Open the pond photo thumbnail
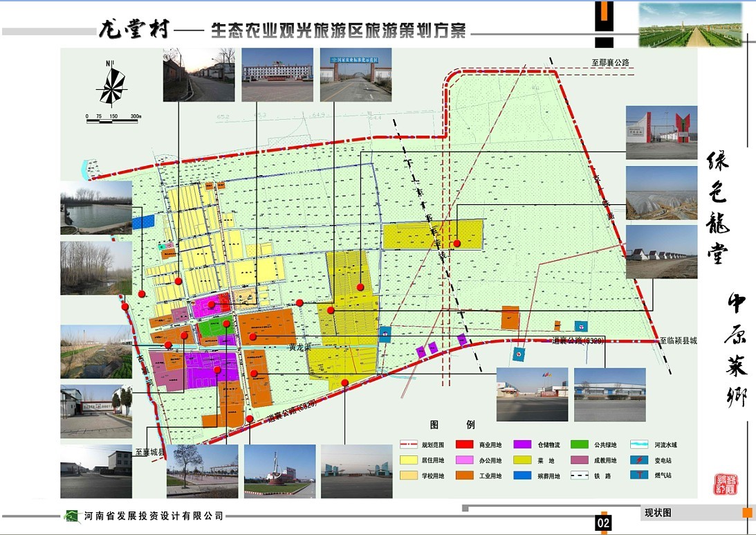The image size is (756, 535). pos(95,206)
